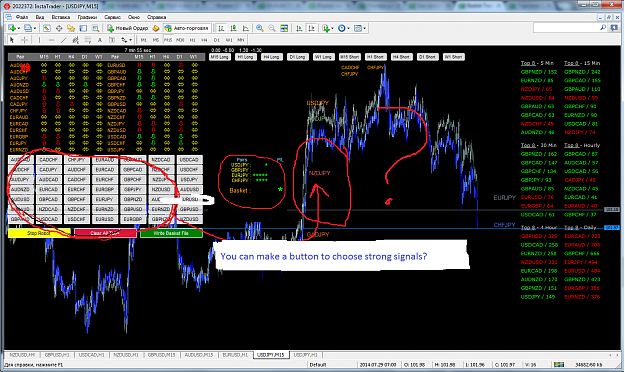Toggle the Авто-торговля auto-trading button
This screenshot has height=372, width=625.
[x=186, y=28]
